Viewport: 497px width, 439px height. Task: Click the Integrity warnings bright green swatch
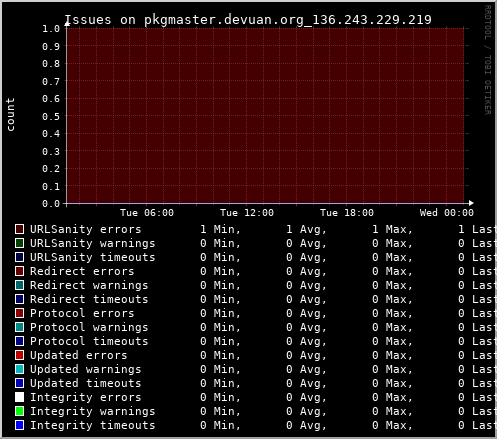19,411
